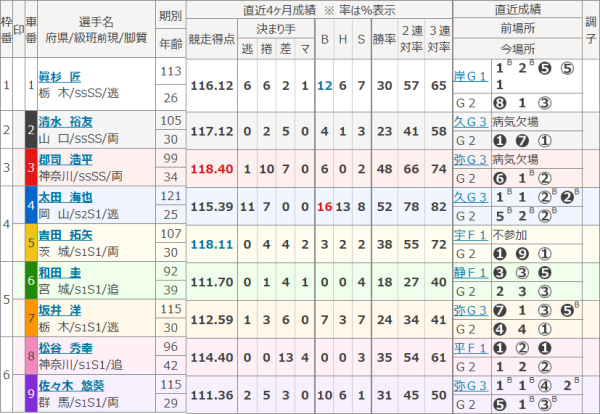Click the 選手名 header cell

(x=96, y=29)
